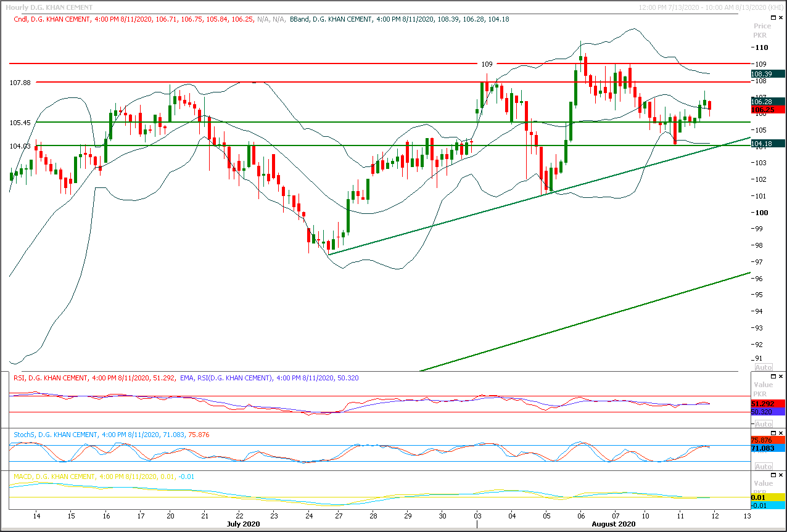
Task: Click the July 2020 axis label
Action: click(x=243, y=523)
